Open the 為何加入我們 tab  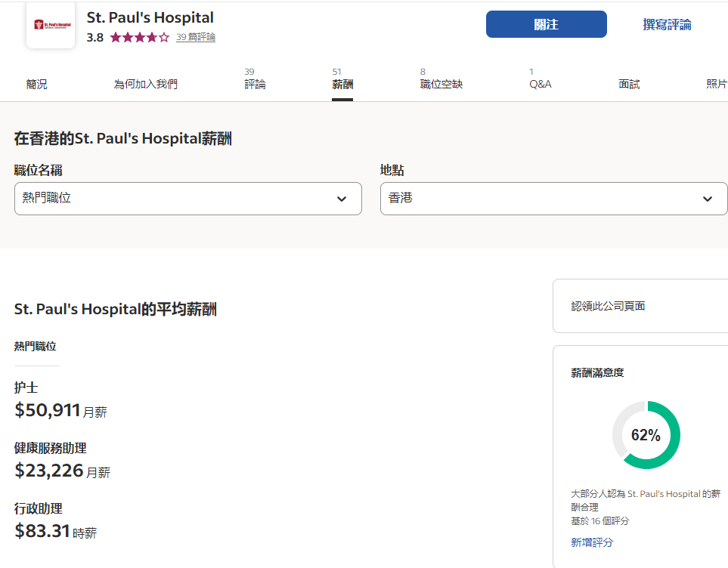[x=146, y=84]
